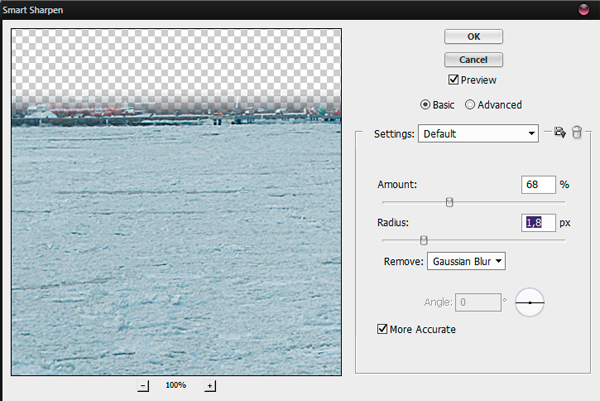
Task: Save current settings with disk icon
Action: pyautogui.click(x=560, y=132)
